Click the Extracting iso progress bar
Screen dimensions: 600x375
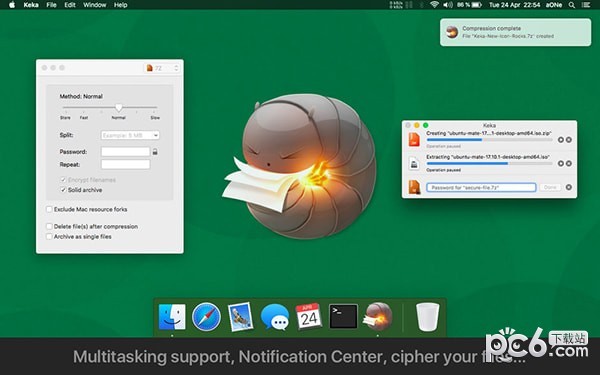coord(489,163)
